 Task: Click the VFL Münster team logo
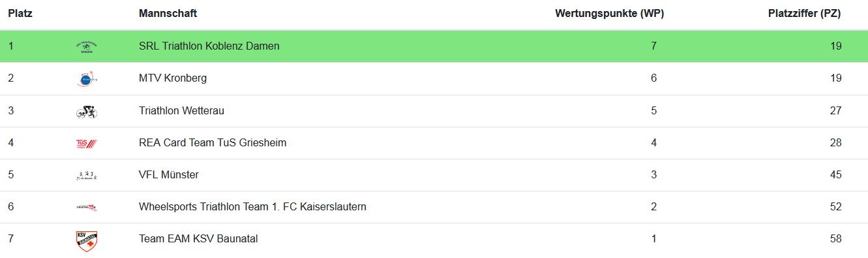coord(86,175)
